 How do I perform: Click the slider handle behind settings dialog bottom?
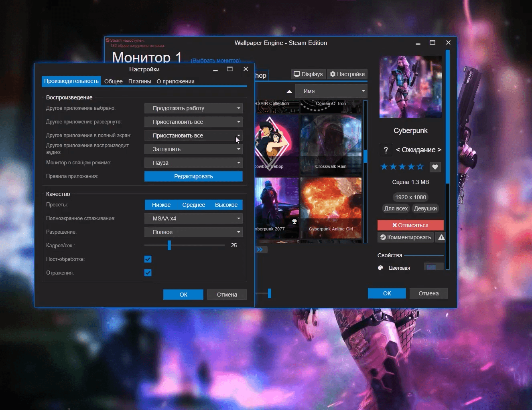270,293
